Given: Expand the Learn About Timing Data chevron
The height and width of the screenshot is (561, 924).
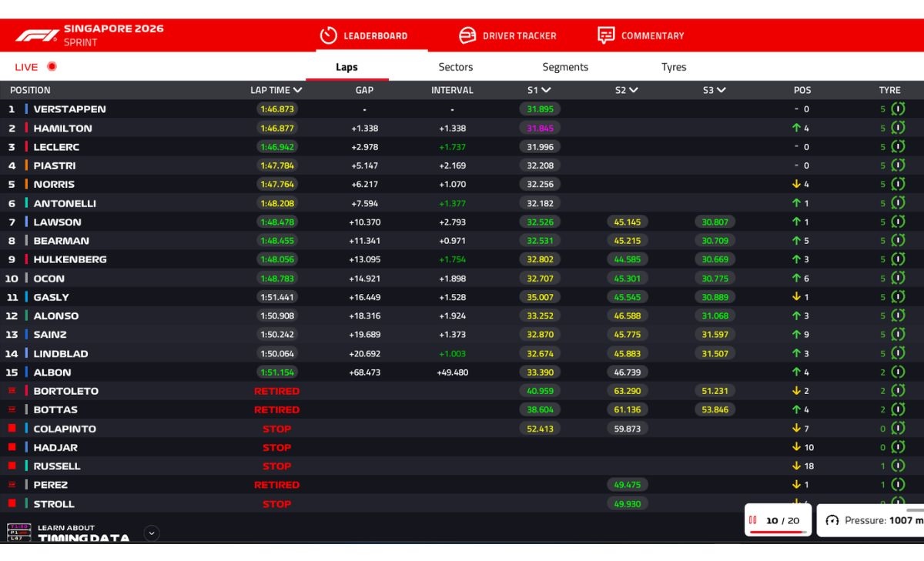Looking at the screenshot, I should 152,533.
